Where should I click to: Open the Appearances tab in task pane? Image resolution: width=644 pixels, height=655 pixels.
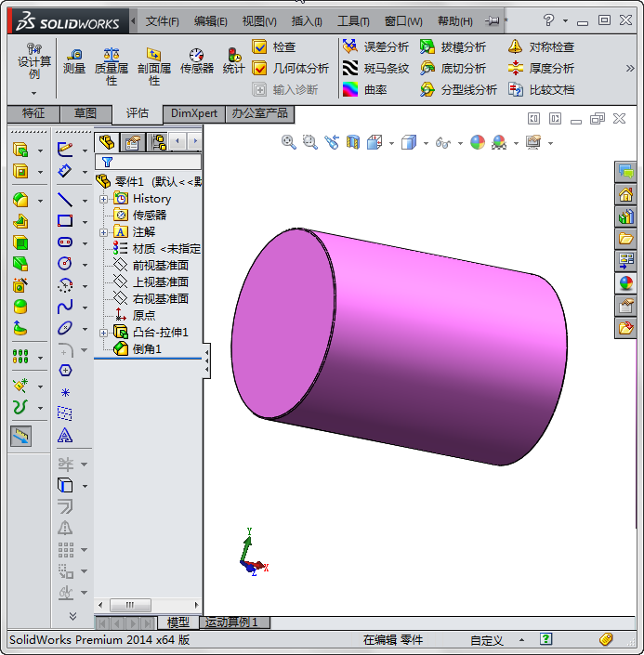(x=625, y=283)
